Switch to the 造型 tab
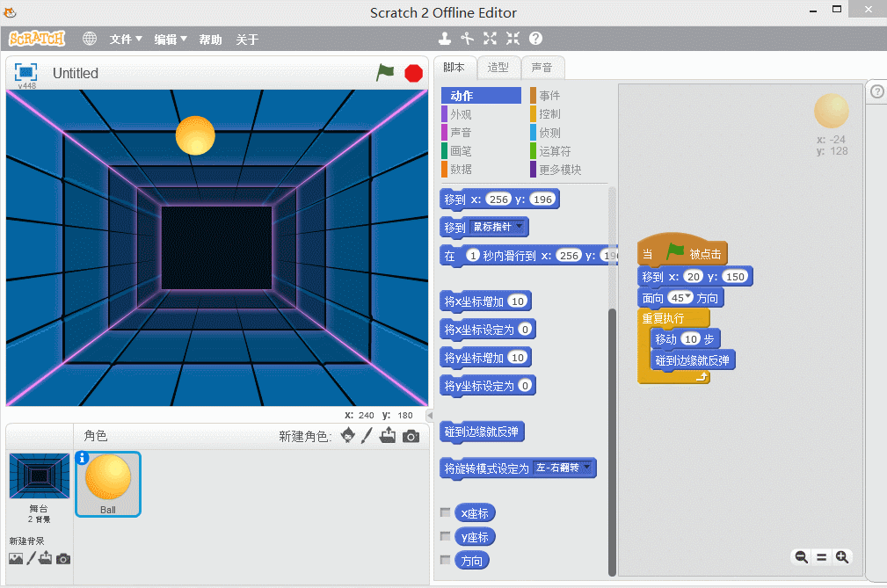The width and height of the screenshot is (887, 588). point(498,68)
